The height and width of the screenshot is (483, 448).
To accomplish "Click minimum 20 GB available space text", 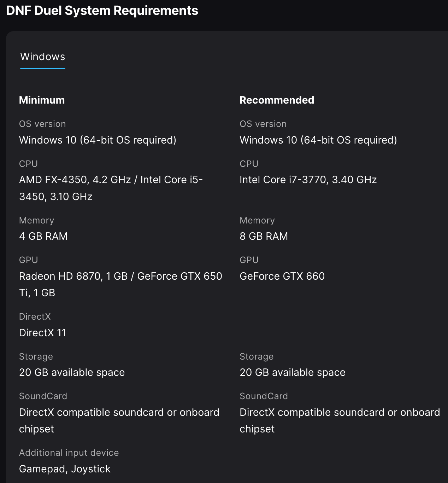I will tap(72, 372).
